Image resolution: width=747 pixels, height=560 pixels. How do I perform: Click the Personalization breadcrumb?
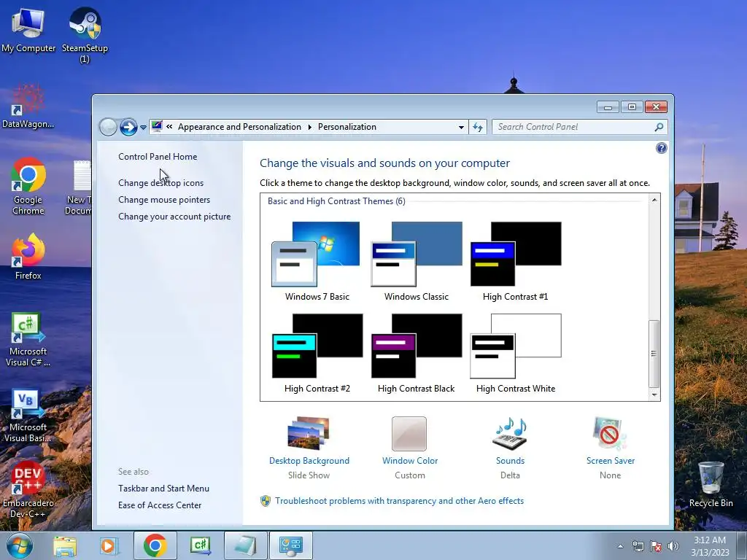347,127
